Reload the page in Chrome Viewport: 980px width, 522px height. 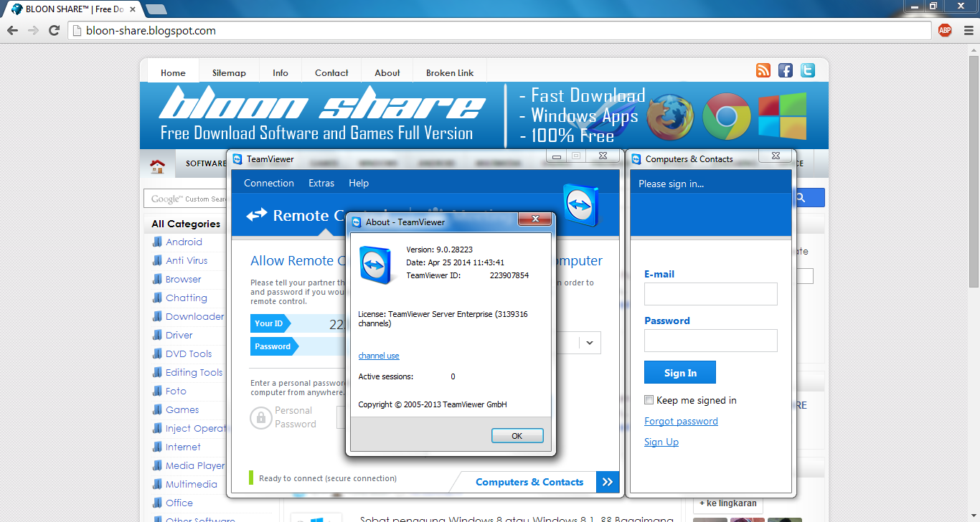pos(54,30)
